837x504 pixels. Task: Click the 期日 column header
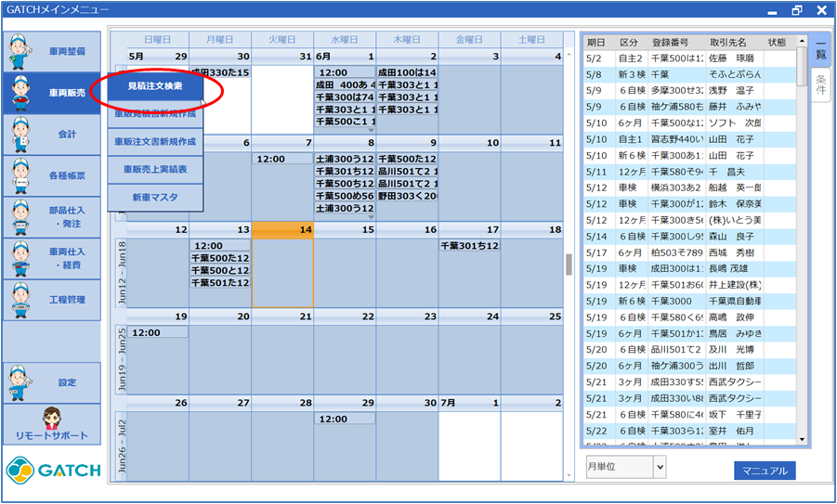click(596, 43)
